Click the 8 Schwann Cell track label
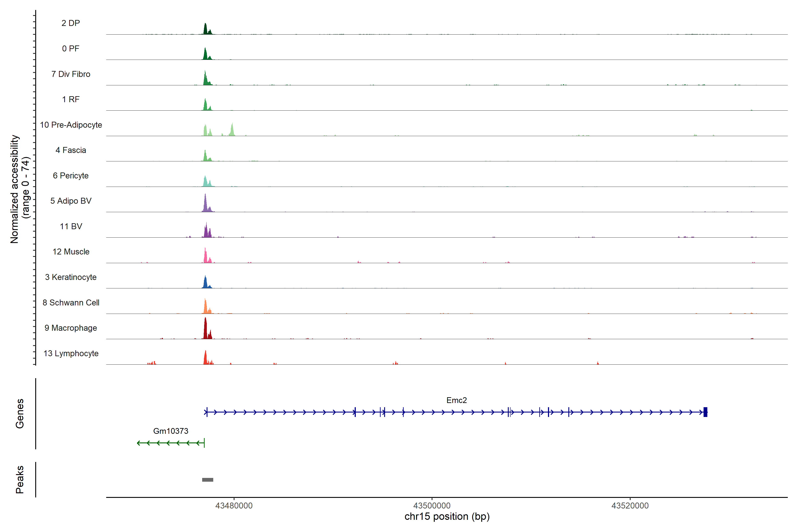 71,302
